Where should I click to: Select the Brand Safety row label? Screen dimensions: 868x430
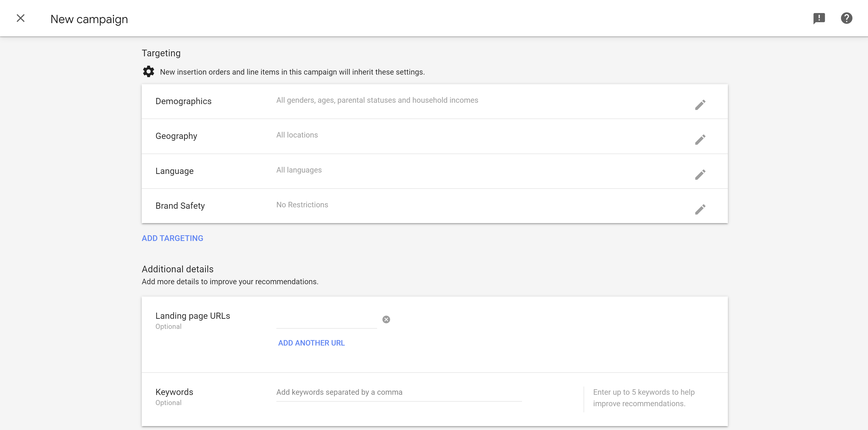tap(180, 206)
